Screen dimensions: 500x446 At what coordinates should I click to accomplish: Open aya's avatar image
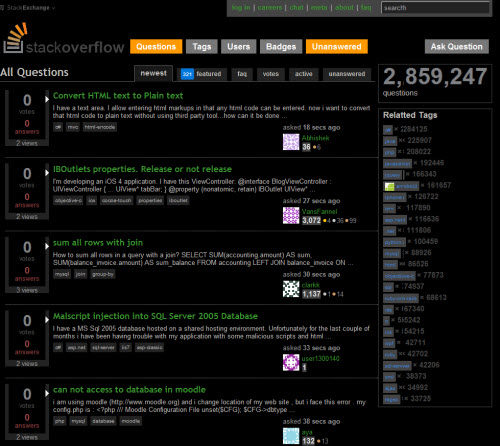(291, 436)
